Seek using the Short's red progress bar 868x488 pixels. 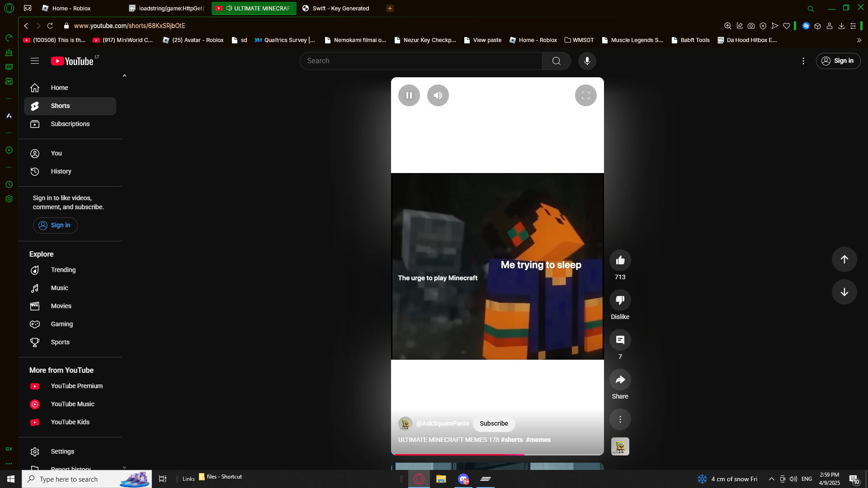pos(497,454)
